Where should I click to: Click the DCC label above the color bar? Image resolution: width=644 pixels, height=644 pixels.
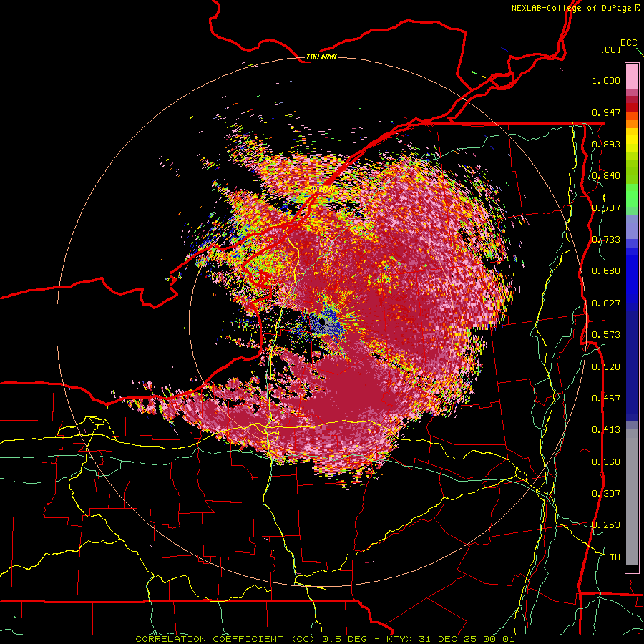click(x=629, y=43)
